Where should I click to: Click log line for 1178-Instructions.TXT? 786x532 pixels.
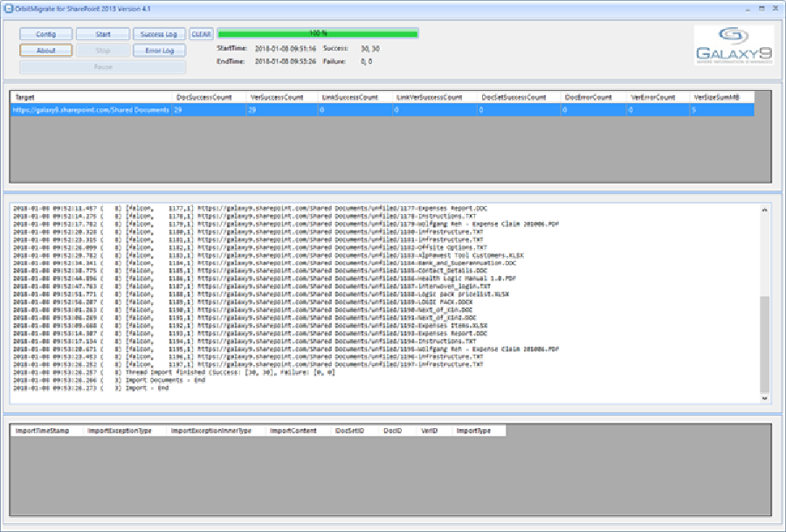pyautogui.click(x=245, y=216)
